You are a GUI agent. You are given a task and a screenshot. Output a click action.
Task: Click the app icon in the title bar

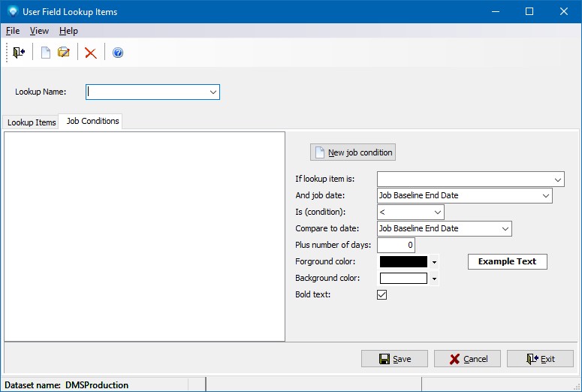click(11, 12)
